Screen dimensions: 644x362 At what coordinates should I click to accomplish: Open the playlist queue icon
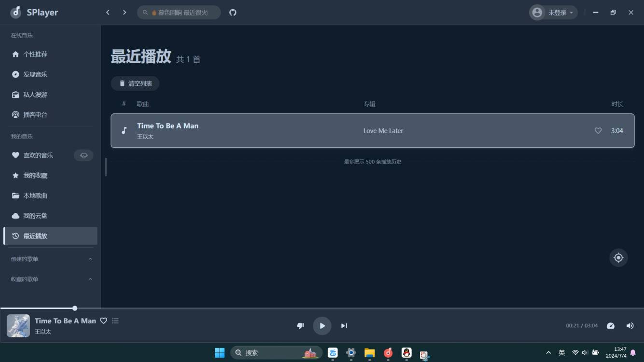pos(115,321)
